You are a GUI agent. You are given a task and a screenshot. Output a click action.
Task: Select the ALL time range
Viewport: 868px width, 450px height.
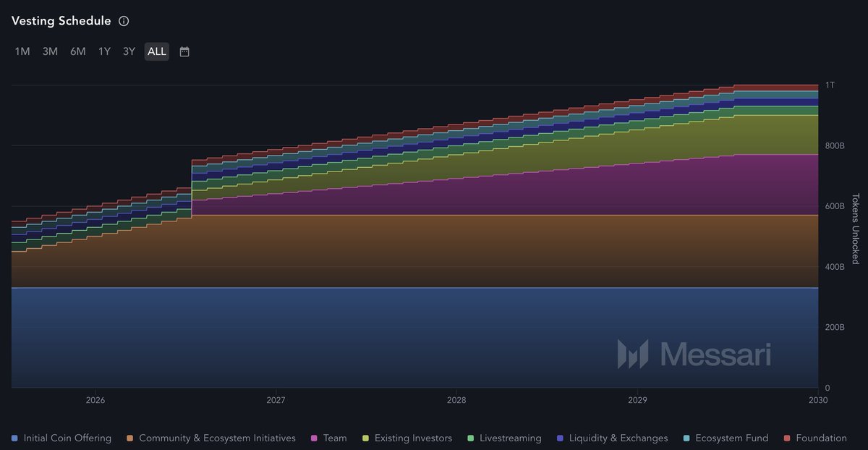click(157, 51)
